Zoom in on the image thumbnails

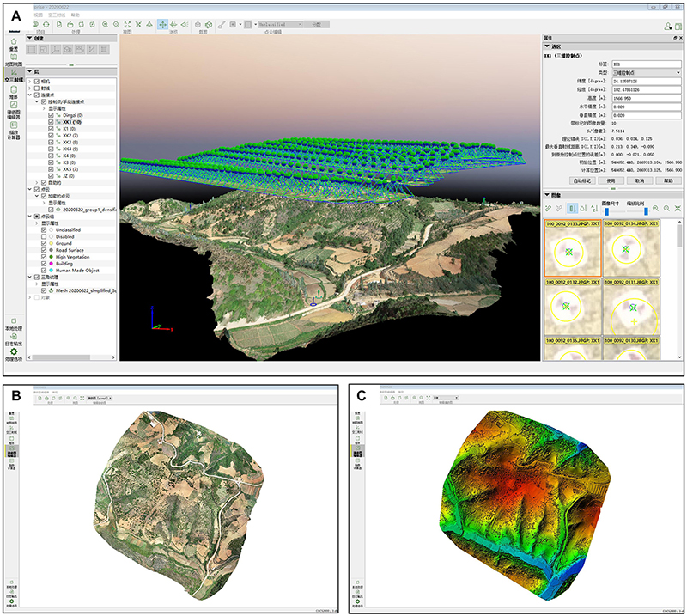pos(655,209)
